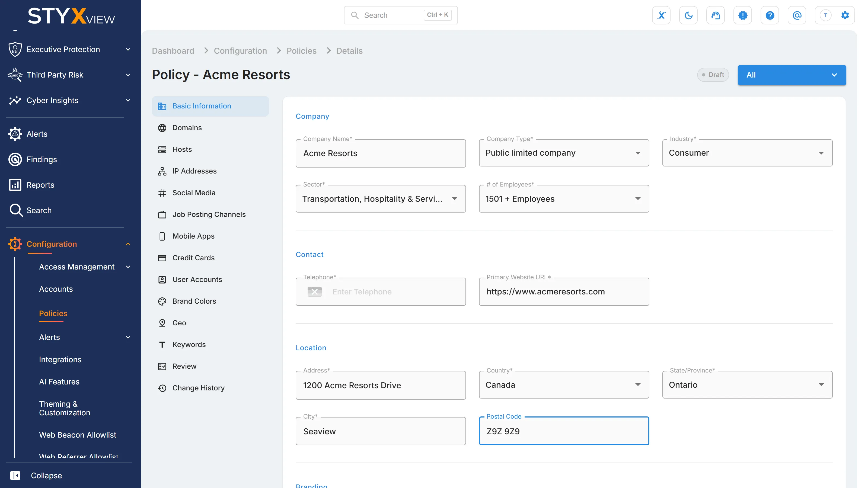
Task: Open the help question mark icon
Action: point(770,15)
